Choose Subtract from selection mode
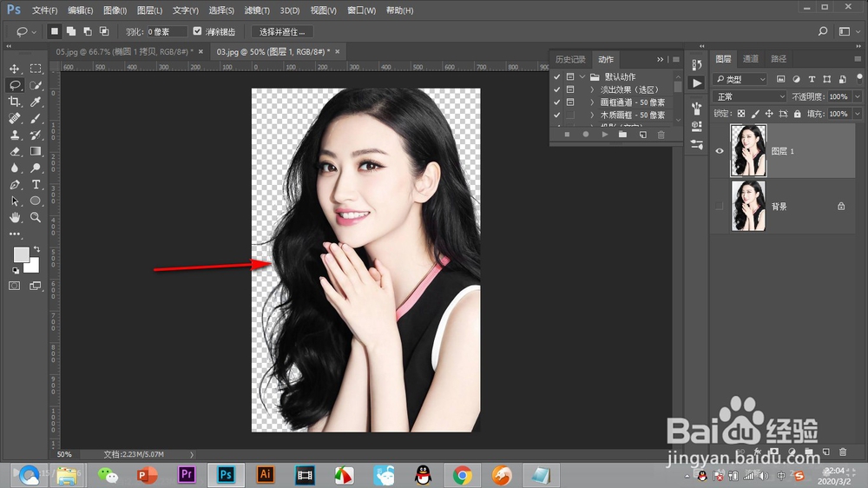Image resolution: width=868 pixels, height=488 pixels. (88, 31)
